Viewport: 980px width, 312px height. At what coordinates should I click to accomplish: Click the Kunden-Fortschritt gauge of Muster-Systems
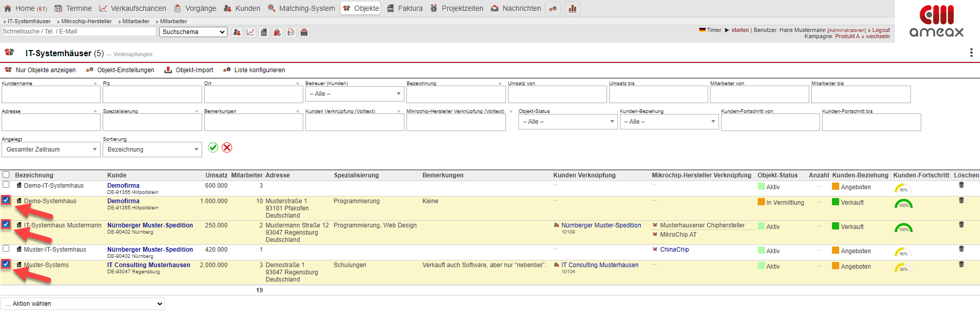pyautogui.click(x=903, y=267)
